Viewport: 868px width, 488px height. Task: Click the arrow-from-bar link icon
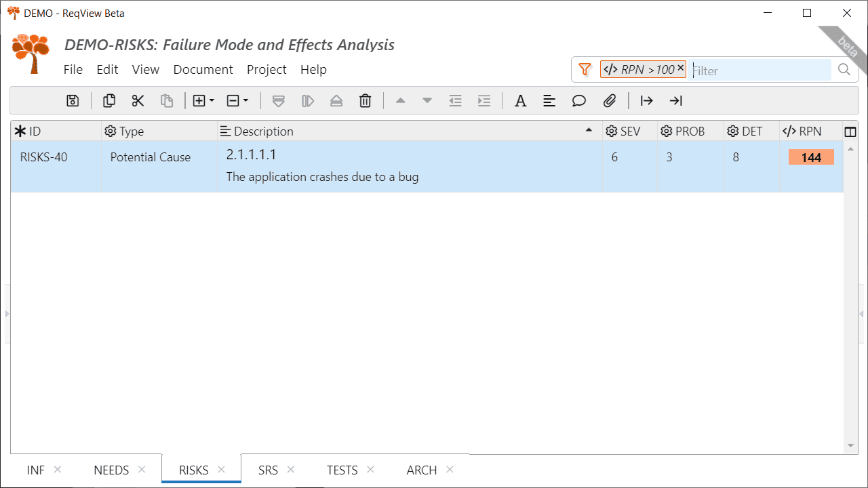click(647, 101)
